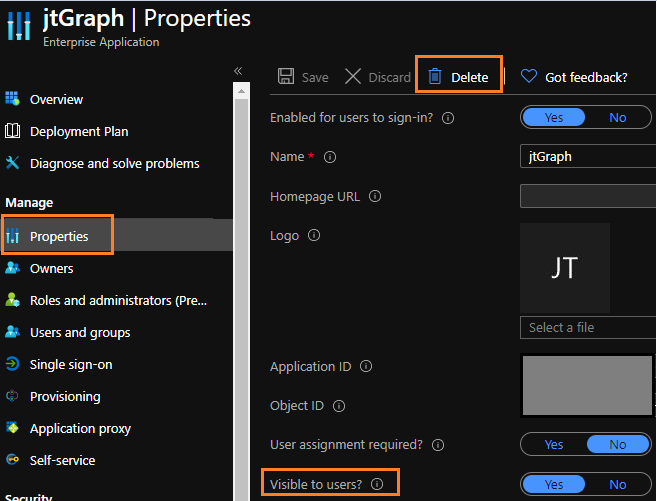Open the Deployment Plan page
Viewport: 657px width, 501px height.
[79, 132]
